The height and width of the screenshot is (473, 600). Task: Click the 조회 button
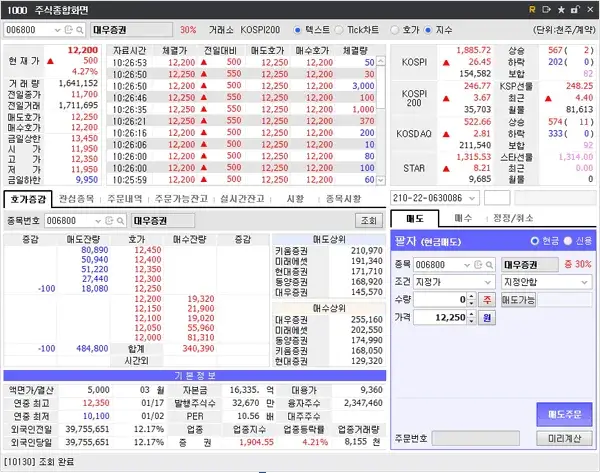click(368, 221)
